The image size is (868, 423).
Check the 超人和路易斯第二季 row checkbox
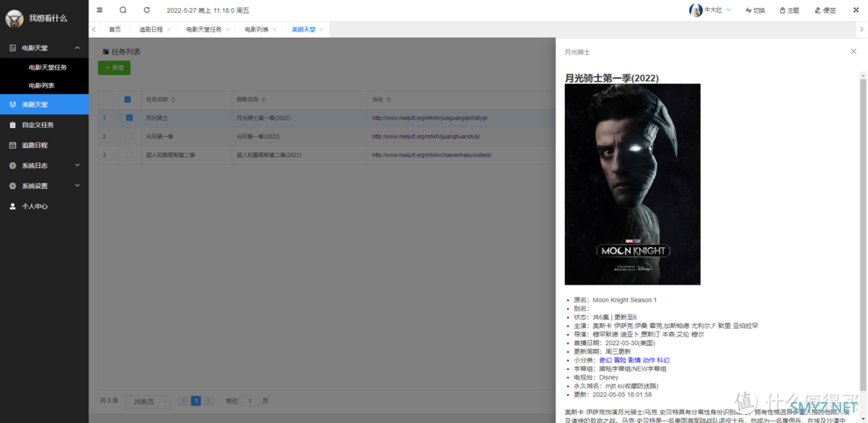129,155
